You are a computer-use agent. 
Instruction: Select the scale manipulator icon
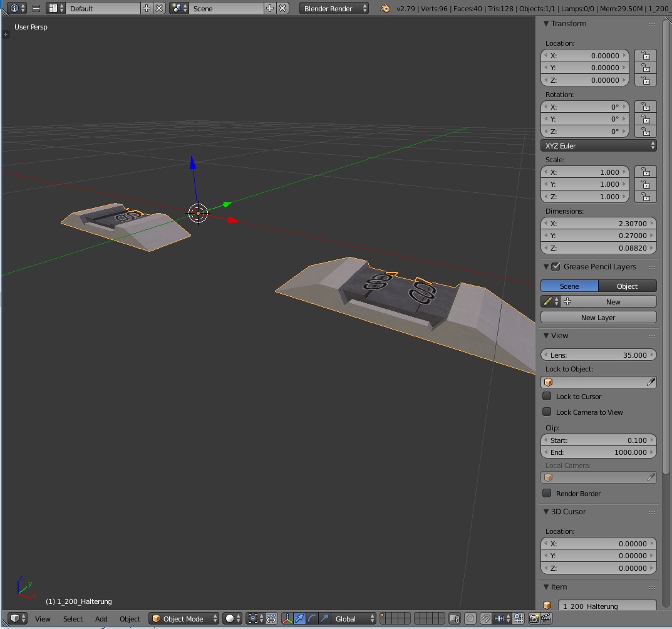coord(324,618)
